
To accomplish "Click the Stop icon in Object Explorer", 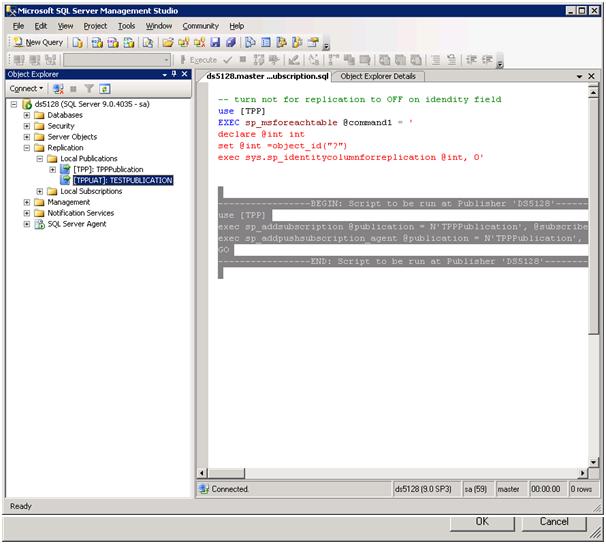I will point(73,89).
